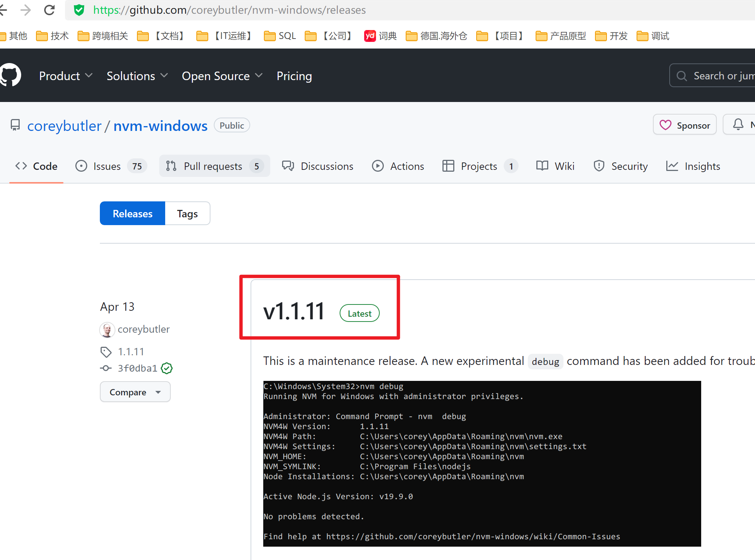This screenshot has width=755, height=560.
Task: Click the GitHub Octocat logo
Action: pos(10,75)
